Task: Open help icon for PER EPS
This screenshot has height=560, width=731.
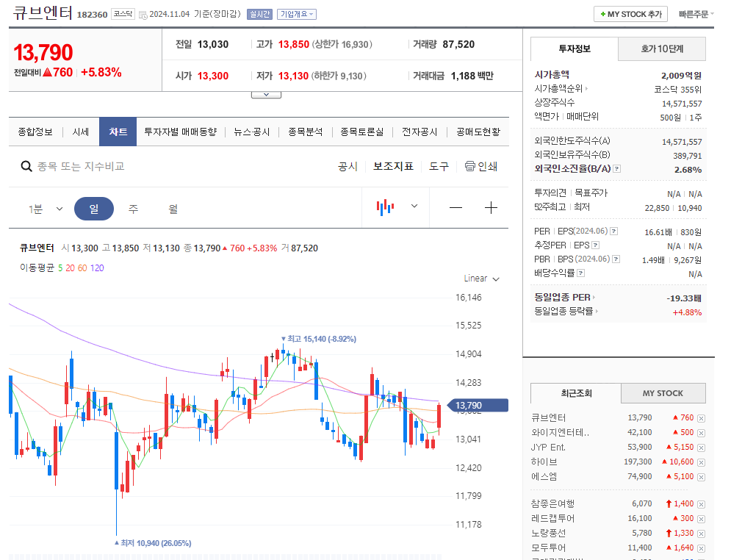Action: click(614, 231)
